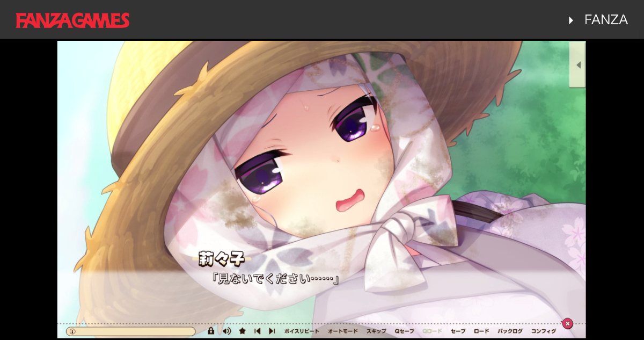
Task: Open the セーブ save menu
Action: pos(458,331)
